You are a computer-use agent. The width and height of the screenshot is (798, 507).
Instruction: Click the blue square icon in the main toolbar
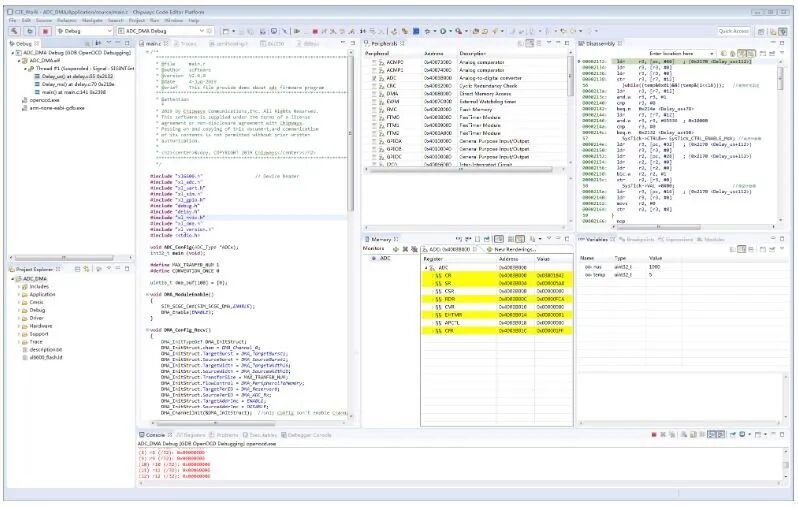click(416, 31)
